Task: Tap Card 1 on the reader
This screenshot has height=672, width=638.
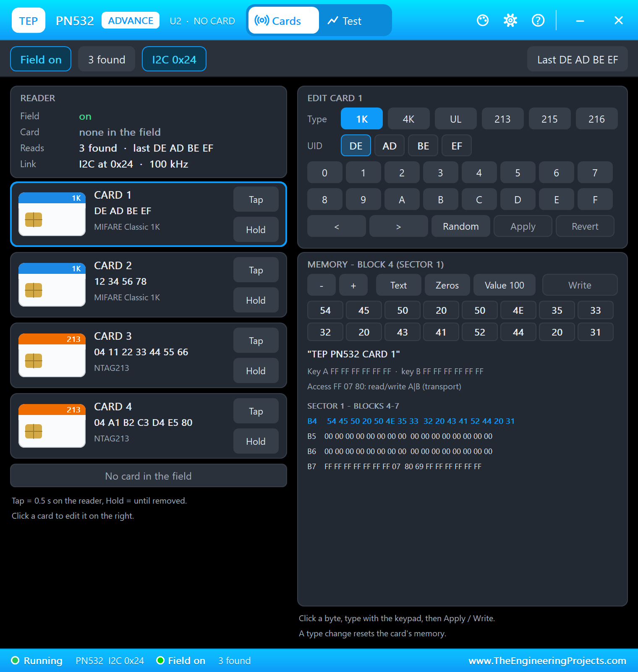Action: [x=256, y=199]
